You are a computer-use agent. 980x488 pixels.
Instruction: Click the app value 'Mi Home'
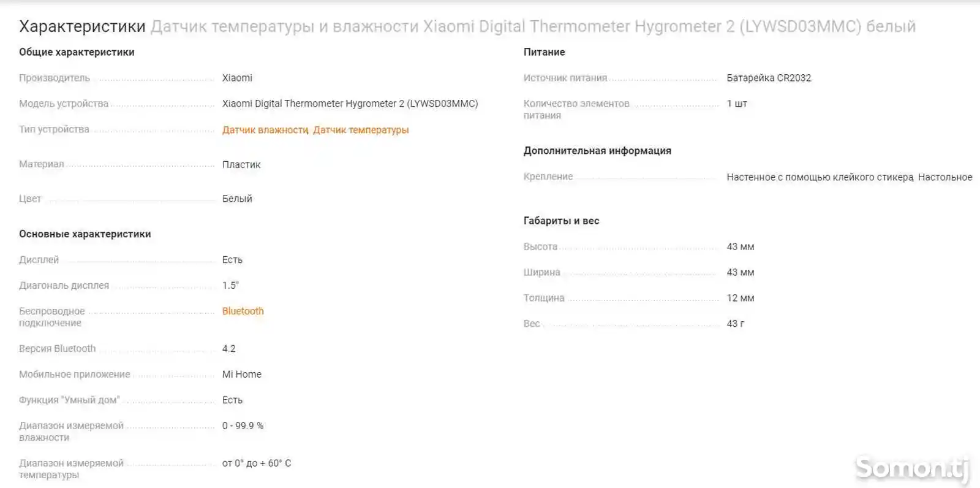[242, 375]
